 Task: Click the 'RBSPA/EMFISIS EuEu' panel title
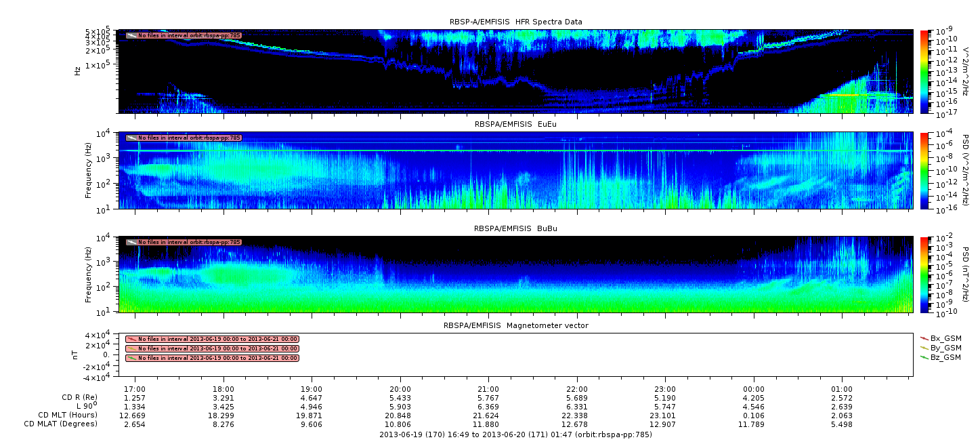[515, 125]
